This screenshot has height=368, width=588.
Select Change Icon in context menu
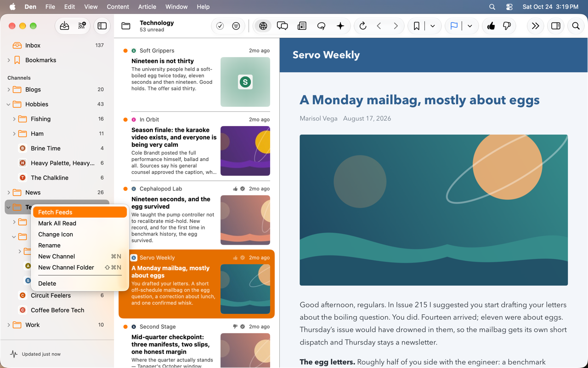tap(80, 234)
